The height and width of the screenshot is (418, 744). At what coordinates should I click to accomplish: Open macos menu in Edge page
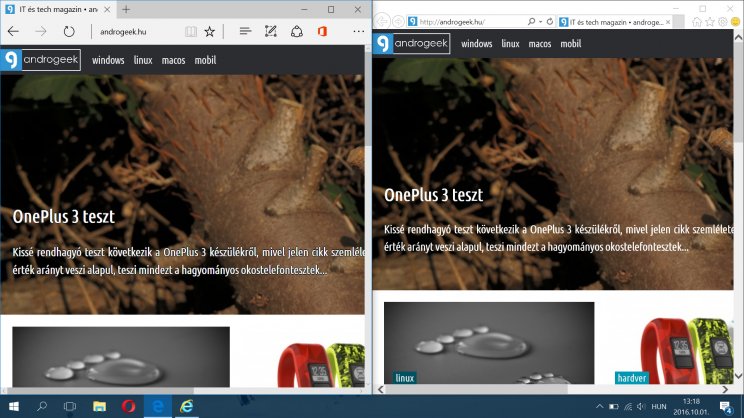click(x=173, y=60)
